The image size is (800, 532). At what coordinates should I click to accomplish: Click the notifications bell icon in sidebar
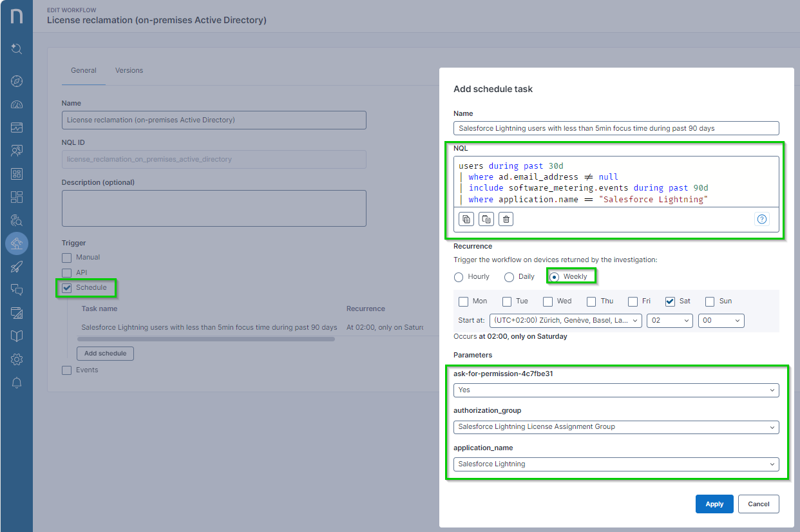[17, 383]
